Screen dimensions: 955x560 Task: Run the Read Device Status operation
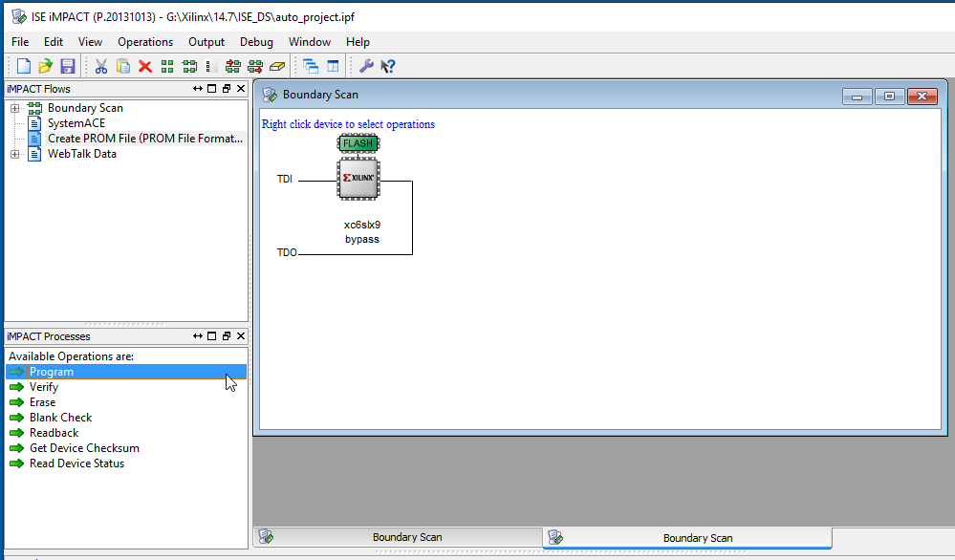pos(76,463)
